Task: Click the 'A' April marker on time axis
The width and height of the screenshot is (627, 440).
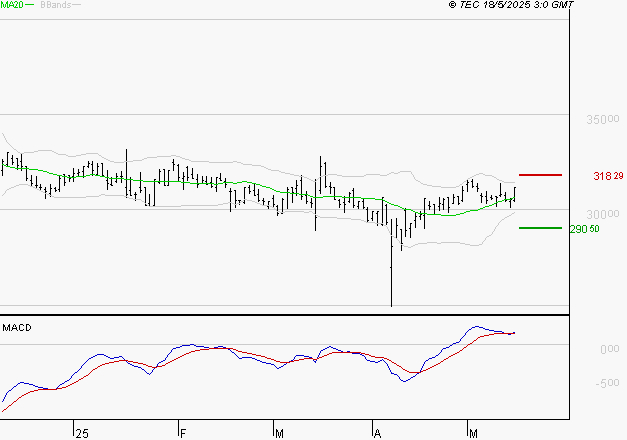Action: (x=378, y=433)
